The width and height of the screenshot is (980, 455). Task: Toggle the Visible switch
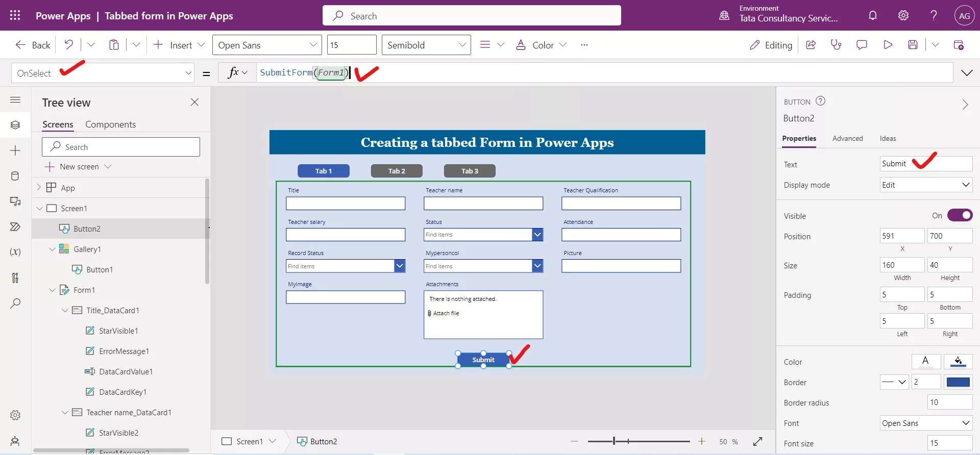(x=960, y=215)
